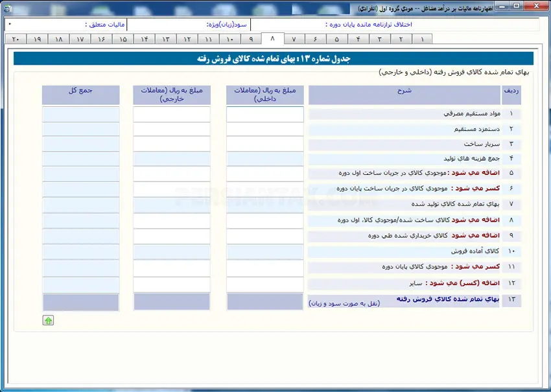The height and width of the screenshot is (392, 551).
Task: Select tab 16
Action: pyautogui.click(x=101, y=39)
